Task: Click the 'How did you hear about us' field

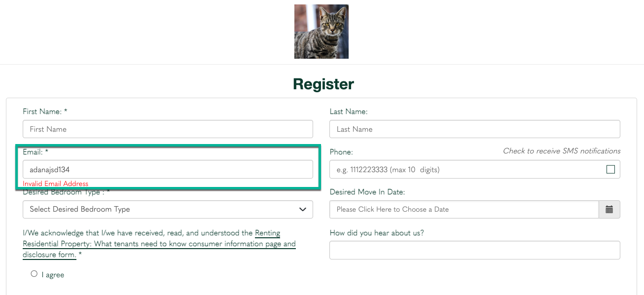Action: (475, 250)
